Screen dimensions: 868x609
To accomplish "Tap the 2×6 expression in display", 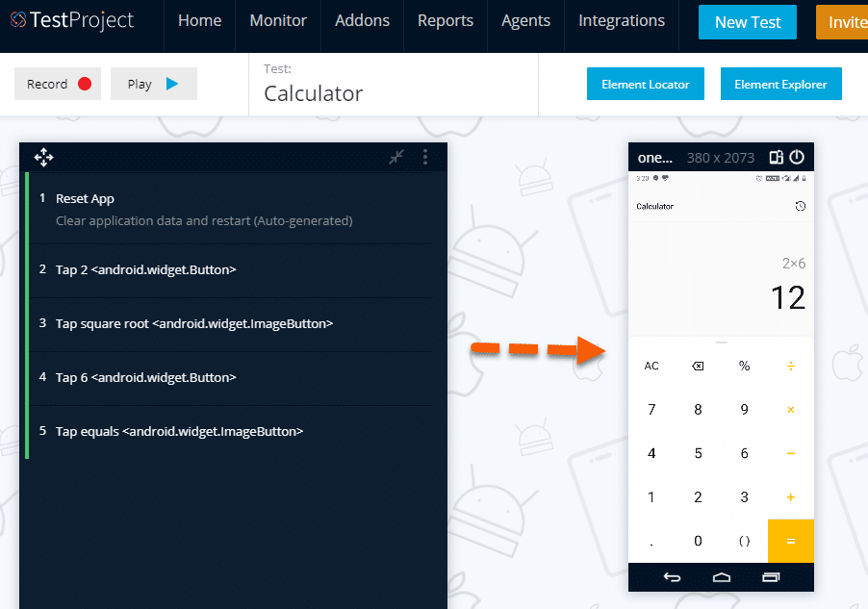I will tap(794, 263).
